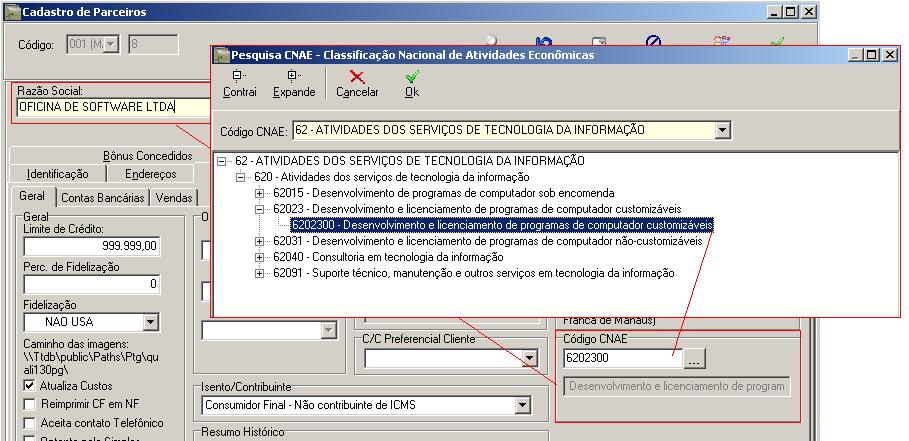This screenshot has height=441, width=909.
Task: Switch to the Endereços tab
Action: tap(151, 174)
